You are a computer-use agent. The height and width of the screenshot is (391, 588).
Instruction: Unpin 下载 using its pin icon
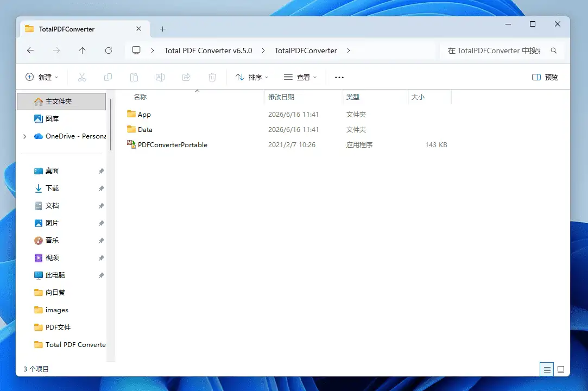101,188
